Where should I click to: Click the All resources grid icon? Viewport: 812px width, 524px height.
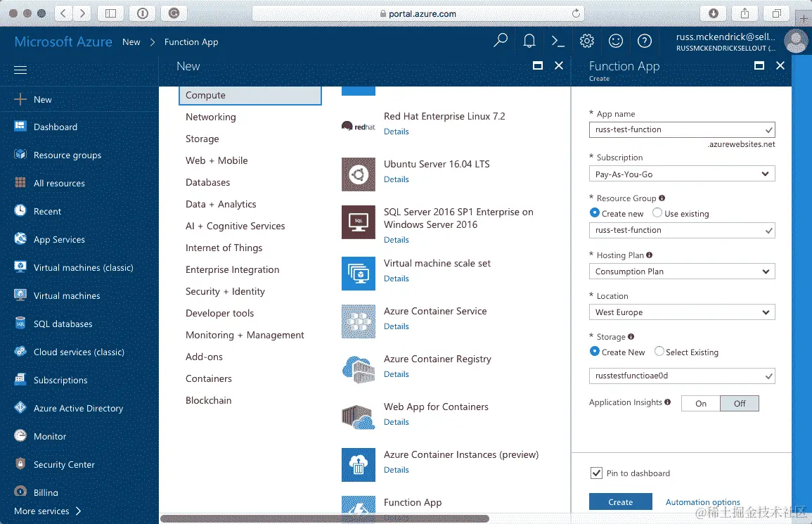(20, 182)
